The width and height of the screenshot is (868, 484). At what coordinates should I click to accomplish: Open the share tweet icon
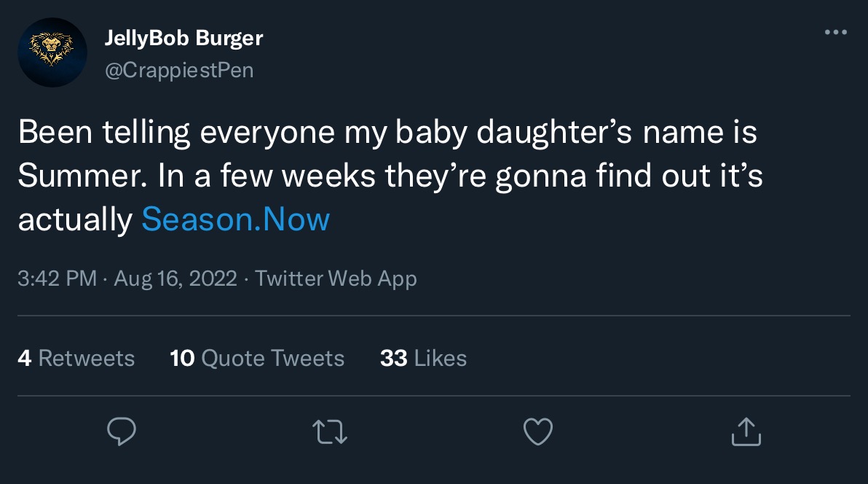pyautogui.click(x=746, y=432)
